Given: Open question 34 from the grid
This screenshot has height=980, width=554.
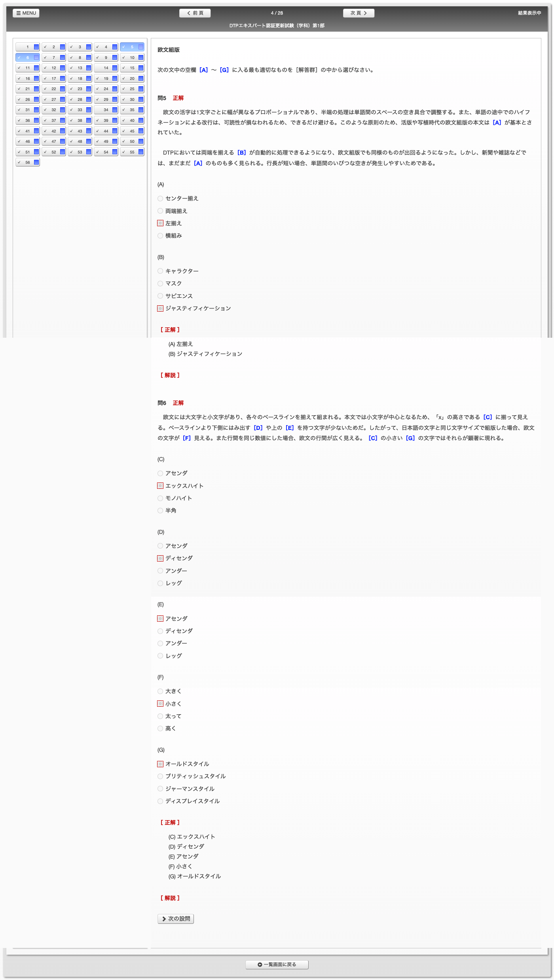Looking at the screenshot, I should (x=106, y=110).
